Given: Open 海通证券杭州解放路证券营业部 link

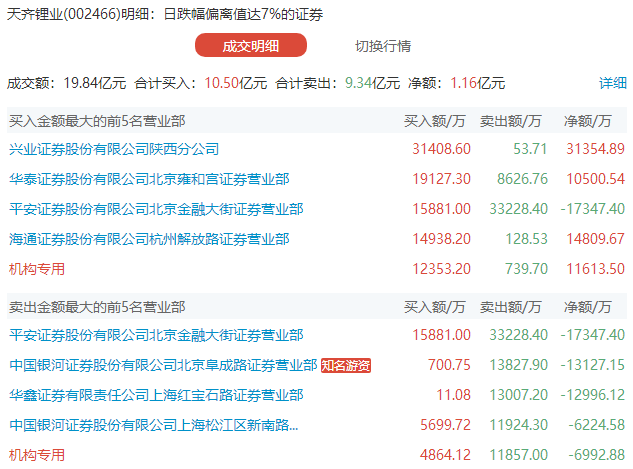Looking at the screenshot, I should click(149, 239).
